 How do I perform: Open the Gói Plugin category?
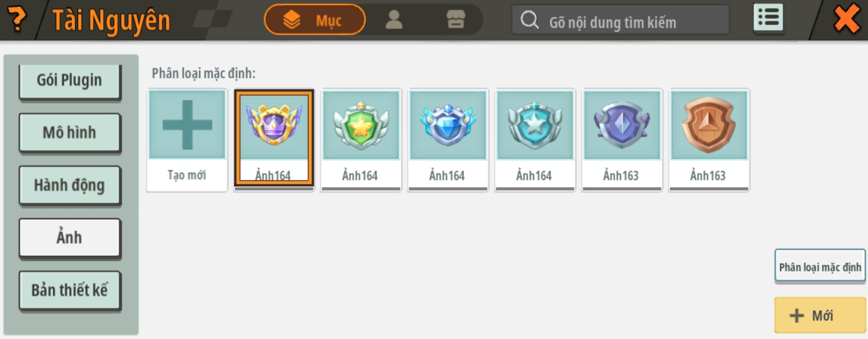[70, 80]
